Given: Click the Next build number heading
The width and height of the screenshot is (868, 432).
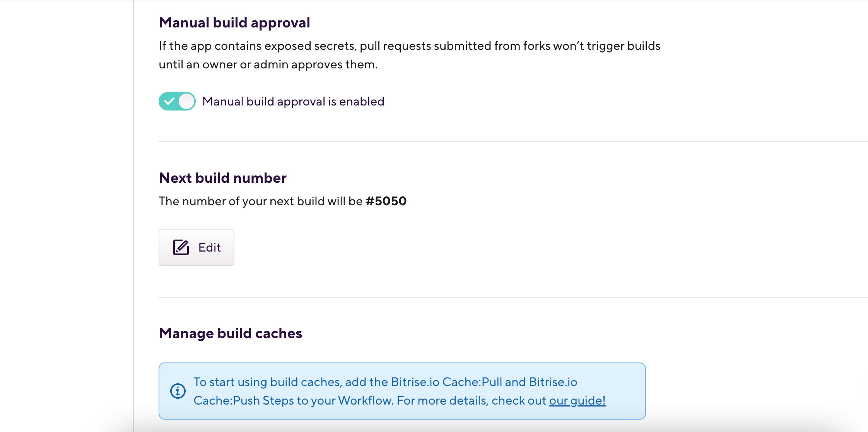Looking at the screenshot, I should pos(222,177).
